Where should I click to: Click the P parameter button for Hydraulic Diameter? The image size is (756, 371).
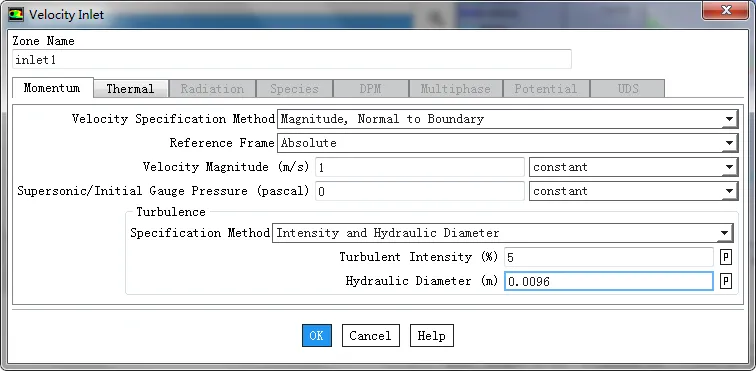[x=726, y=281]
